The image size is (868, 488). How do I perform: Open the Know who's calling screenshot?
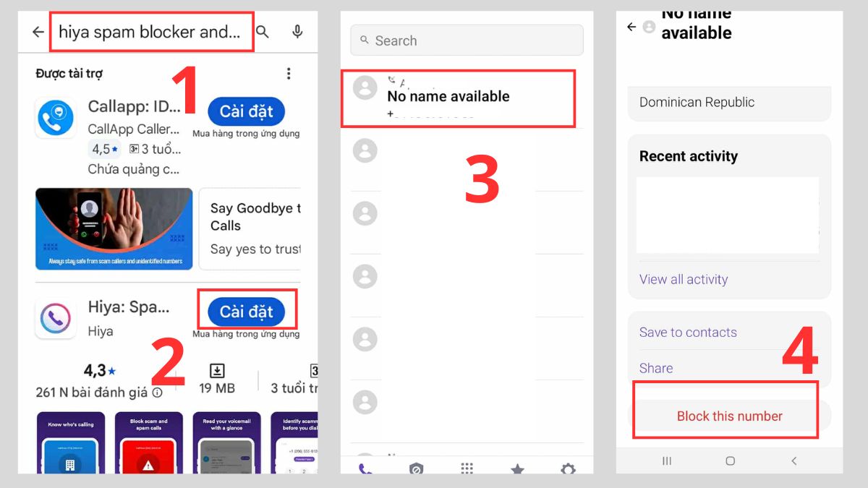70,442
